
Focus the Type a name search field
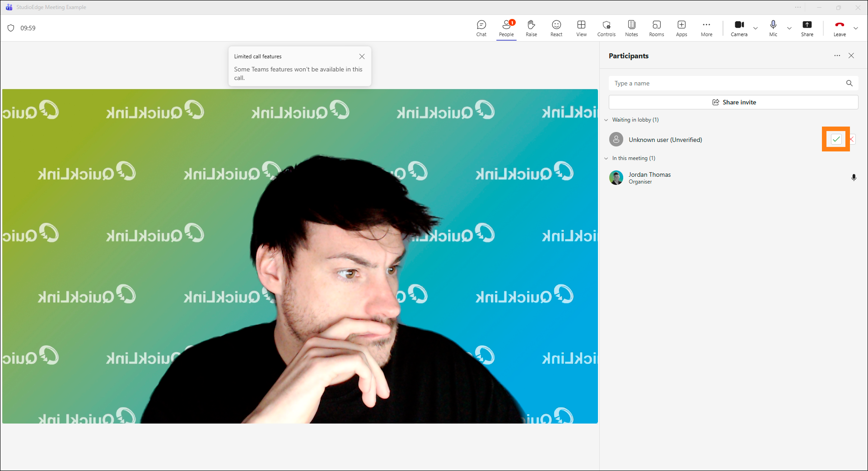tap(733, 83)
